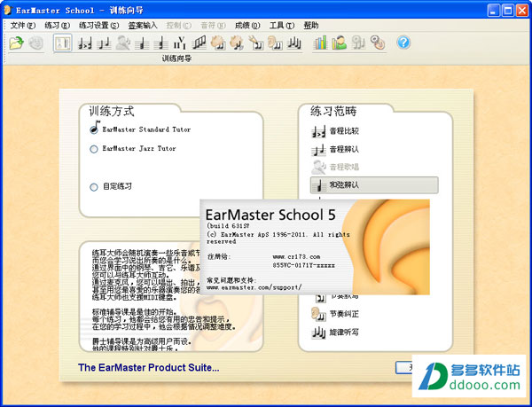Click the greyed-out speaker toolbar icon
Image resolution: width=532 pixels, height=407 pixels.
pyautogui.click(x=358, y=43)
